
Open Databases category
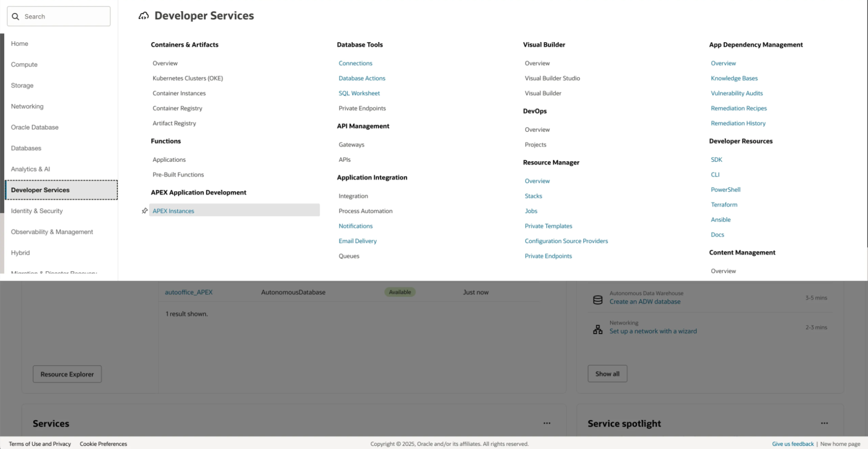pyautogui.click(x=26, y=148)
